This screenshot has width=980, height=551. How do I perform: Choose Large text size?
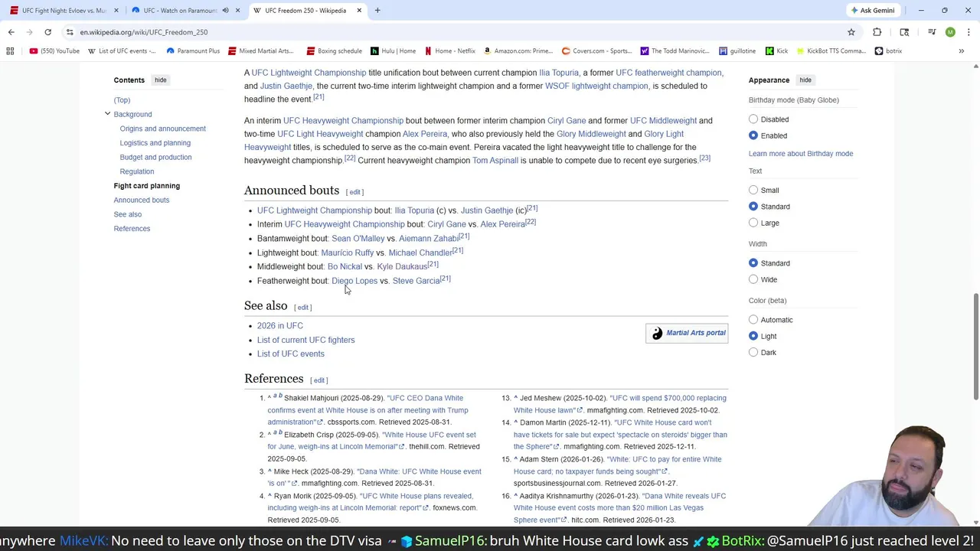pyautogui.click(x=753, y=223)
